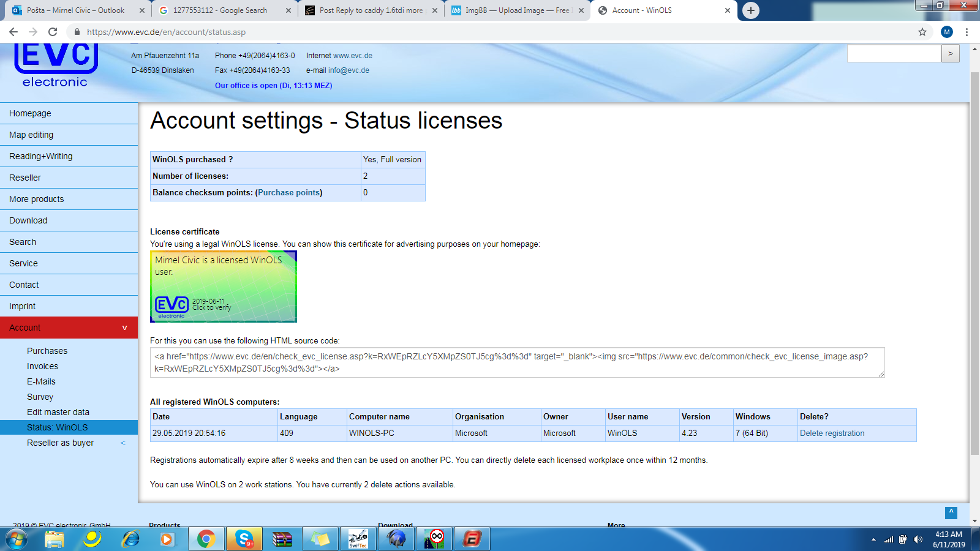Open the Imprint menu item
The height and width of the screenshot is (551, 980).
(x=69, y=306)
